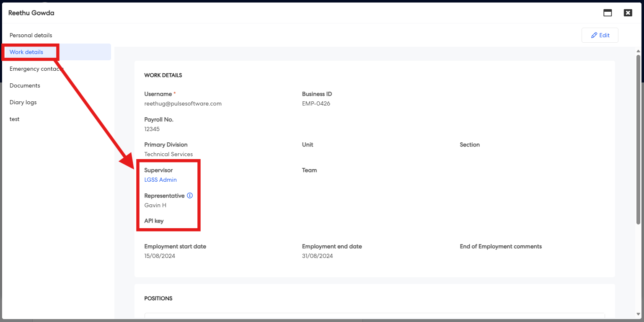Maximize the Reethu Gowda dialog window
Image resolution: width=644 pixels, height=322 pixels.
(608, 13)
